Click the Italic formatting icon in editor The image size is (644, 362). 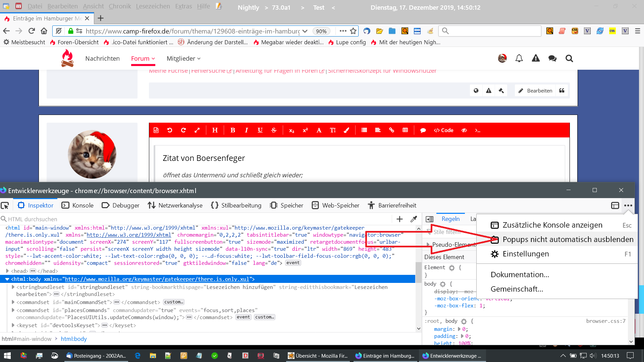[247, 130]
